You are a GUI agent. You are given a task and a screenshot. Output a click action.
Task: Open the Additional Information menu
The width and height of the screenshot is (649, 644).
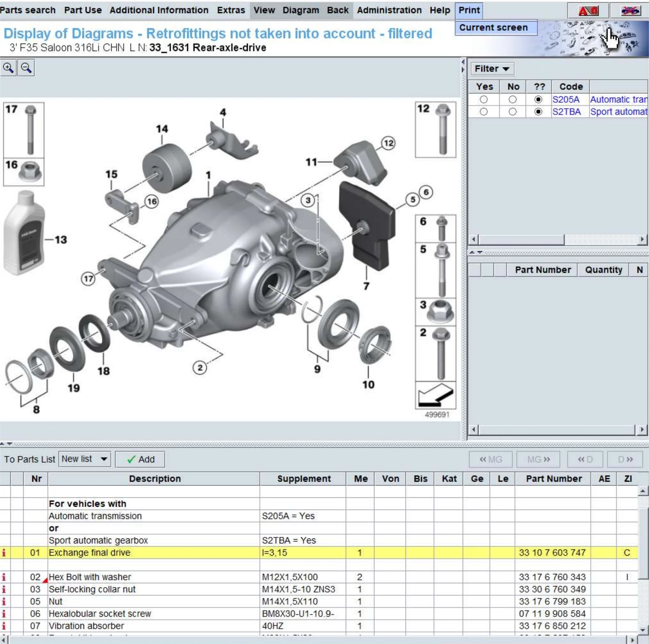(x=159, y=10)
